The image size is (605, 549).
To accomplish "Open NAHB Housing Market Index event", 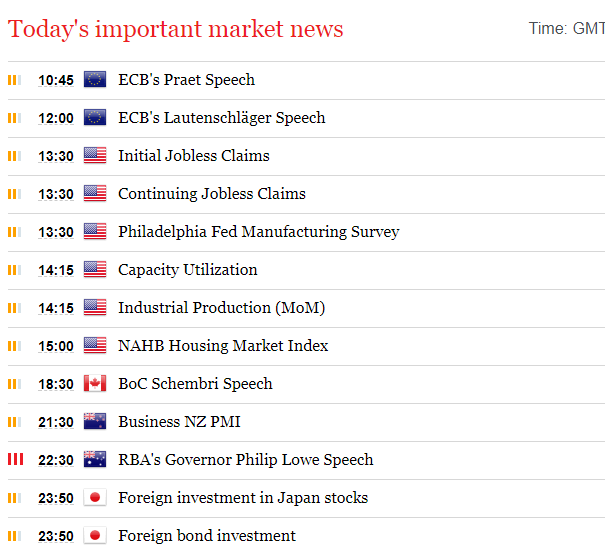I will click(223, 346).
